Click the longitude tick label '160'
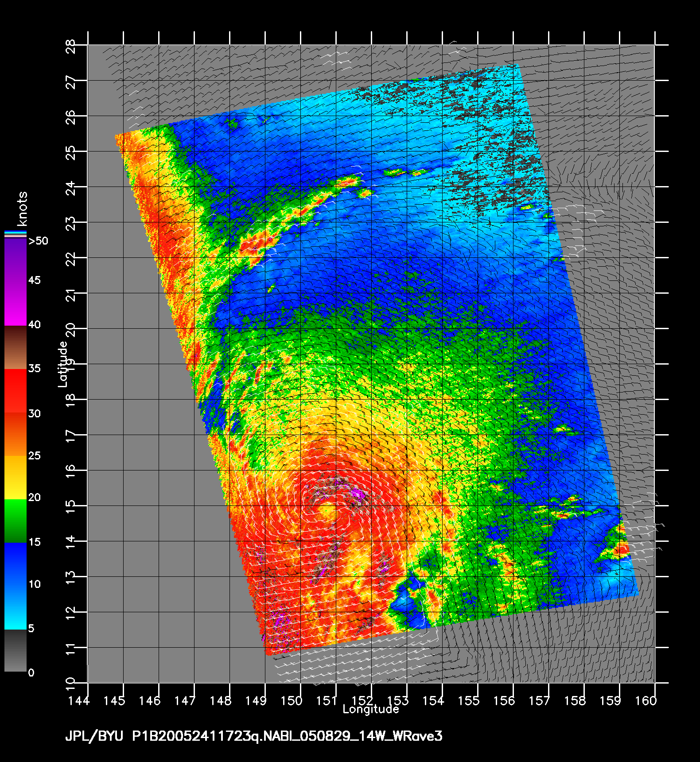The image size is (700, 762). click(646, 701)
